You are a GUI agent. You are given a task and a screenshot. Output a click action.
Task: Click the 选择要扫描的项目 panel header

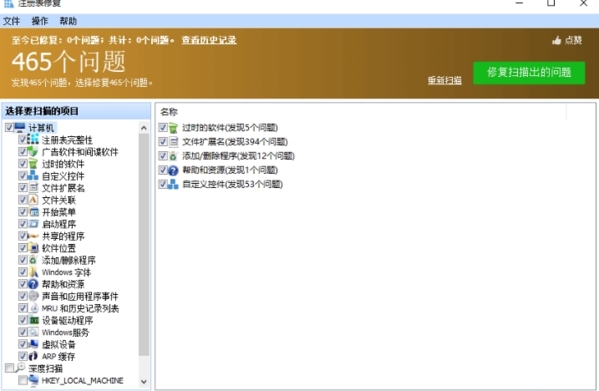pyautogui.click(x=76, y=111)
